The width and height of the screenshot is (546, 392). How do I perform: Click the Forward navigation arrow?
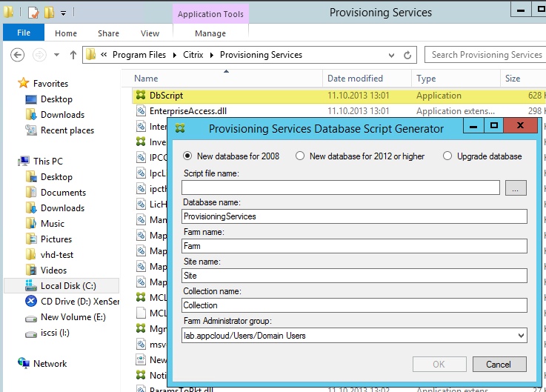click(39, 55)
